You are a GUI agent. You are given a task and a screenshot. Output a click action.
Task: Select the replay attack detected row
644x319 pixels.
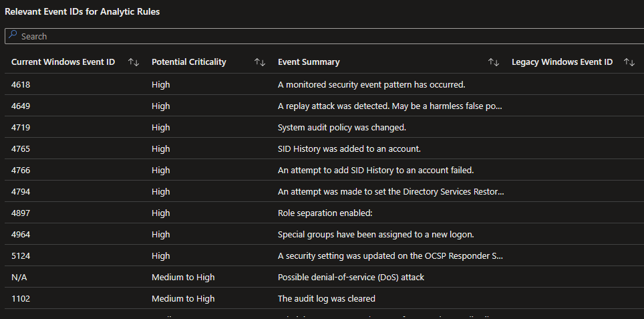click(389, 106)
